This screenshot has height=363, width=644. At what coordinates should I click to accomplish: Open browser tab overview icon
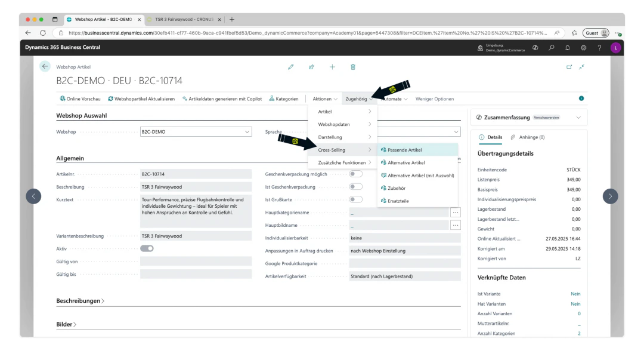click(55, 19)
